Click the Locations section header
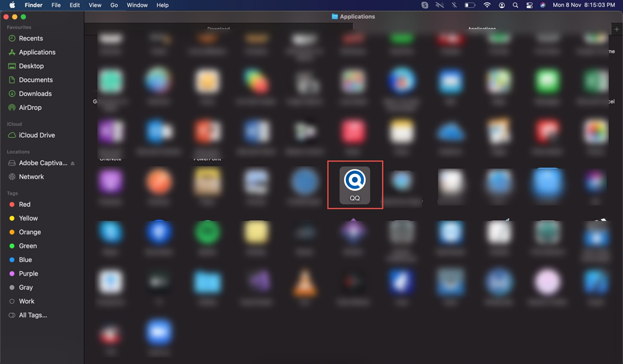The height and width of the screenshot is (364, 623). tap(18, 152)
